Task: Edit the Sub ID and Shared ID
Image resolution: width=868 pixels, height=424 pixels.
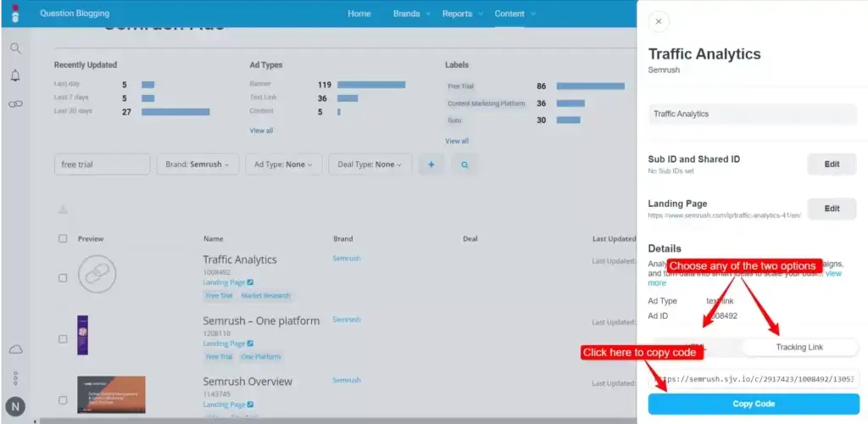Action: click(x=832, y=165)
